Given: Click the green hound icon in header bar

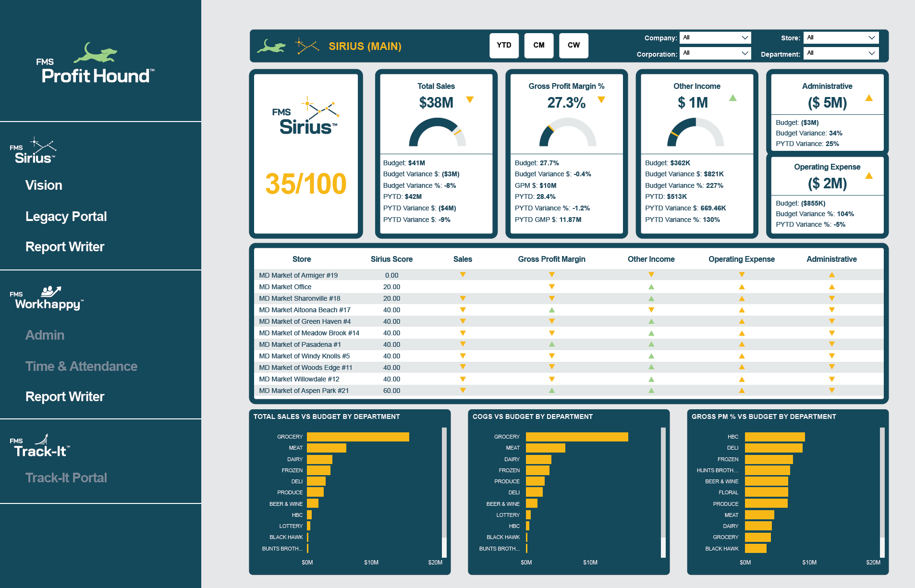Looking at the screenshot, I should point(271,46).
